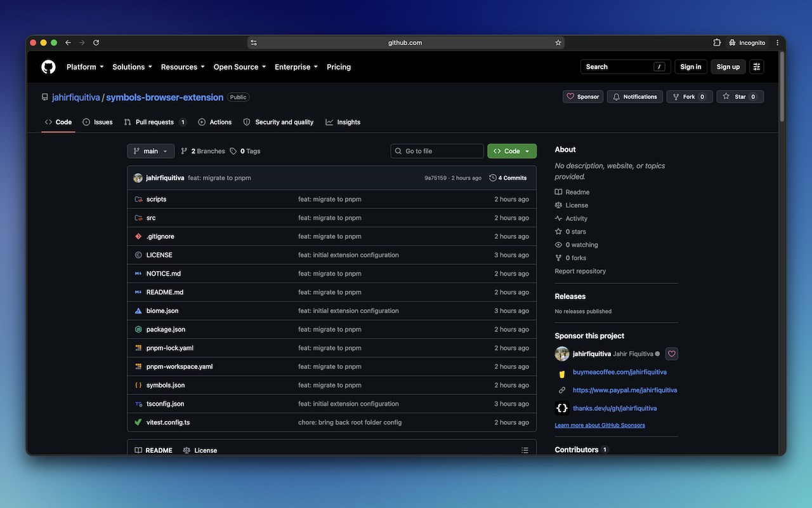This screenshot has height=508, width=812.
Task: Bookmark the page with the address bar star
Action: pos(558,43)
